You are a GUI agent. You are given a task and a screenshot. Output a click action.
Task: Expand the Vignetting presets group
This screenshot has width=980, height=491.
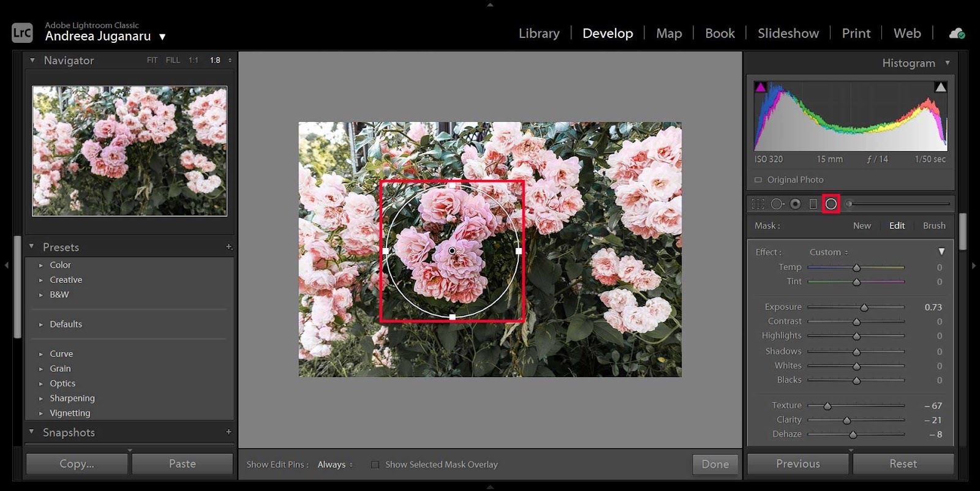click(41, 413)
